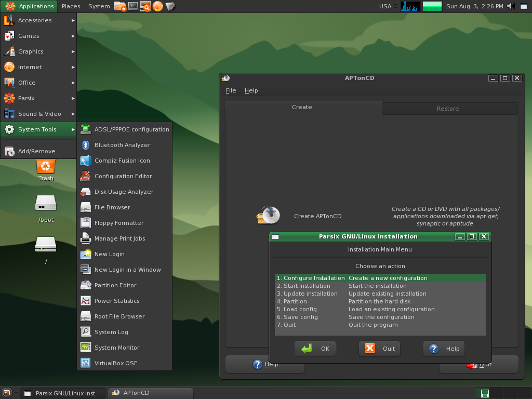Choose New Login in a Window
This screenshot has width=532, height=399.
(125, 270)
